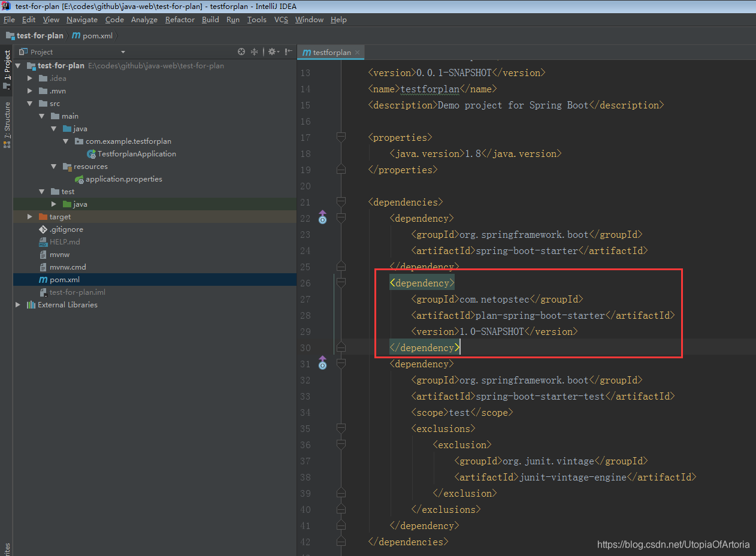Click the com.example.testforplan package icon
Image resolution: width=756 pixels, height=556 pixels.
pos(79,141)
